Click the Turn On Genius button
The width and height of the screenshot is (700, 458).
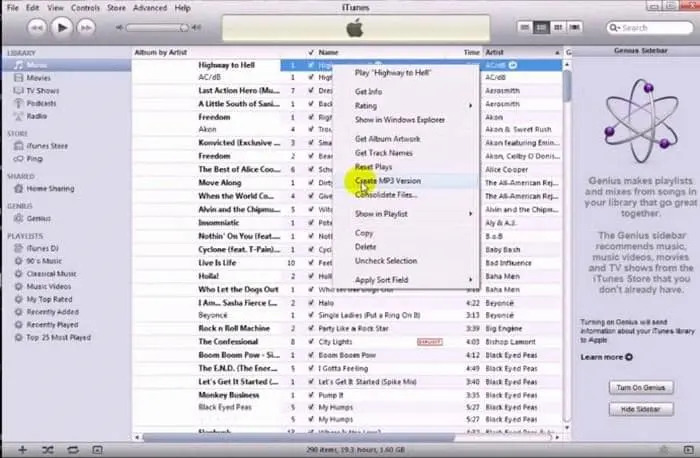pos(639,387)
